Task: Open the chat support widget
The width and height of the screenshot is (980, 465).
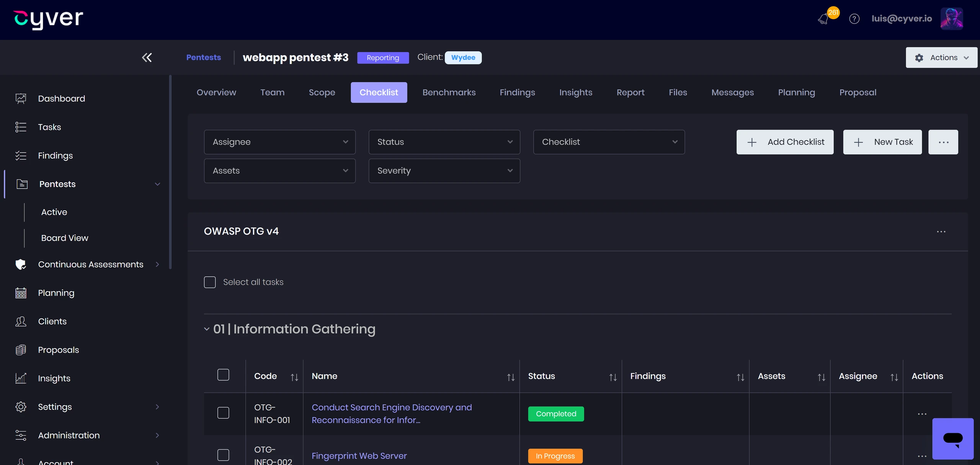Action: [953, 439]
